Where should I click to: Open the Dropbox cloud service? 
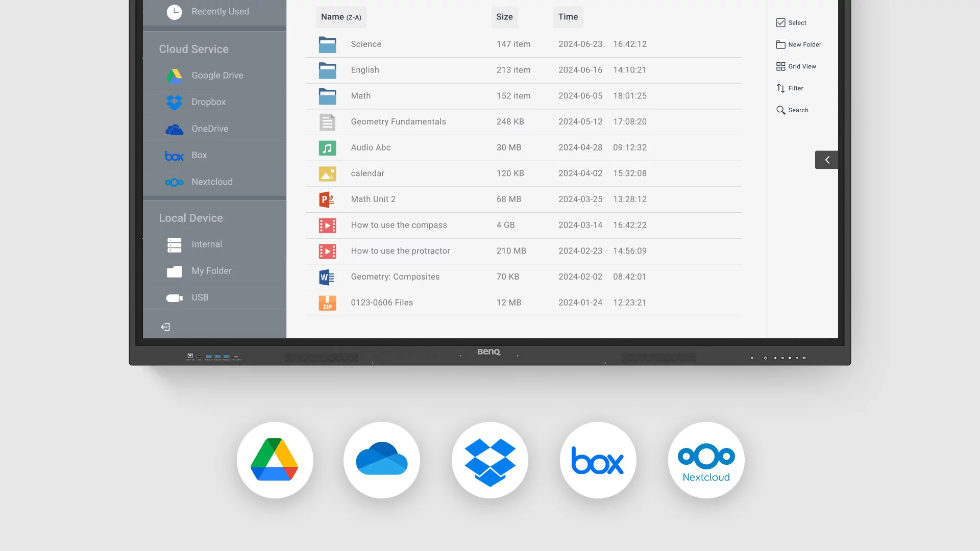click(x=214, y=102)
